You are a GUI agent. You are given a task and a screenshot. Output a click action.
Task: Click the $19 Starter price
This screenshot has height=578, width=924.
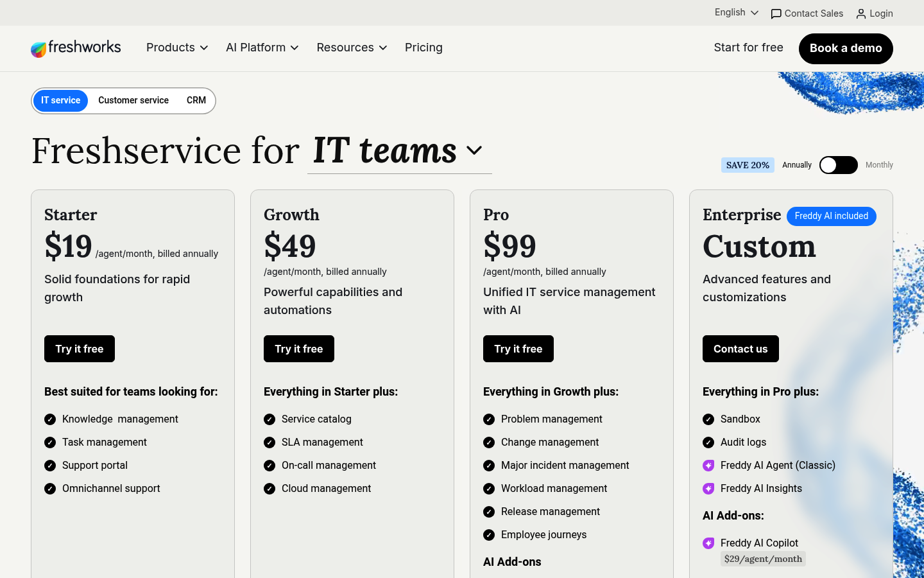click(68, 246)
